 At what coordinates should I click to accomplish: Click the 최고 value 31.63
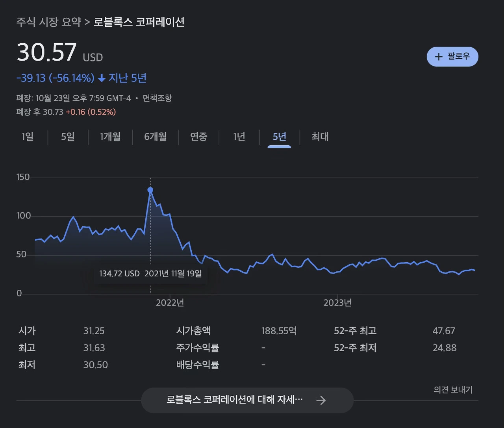click(94, 348)
